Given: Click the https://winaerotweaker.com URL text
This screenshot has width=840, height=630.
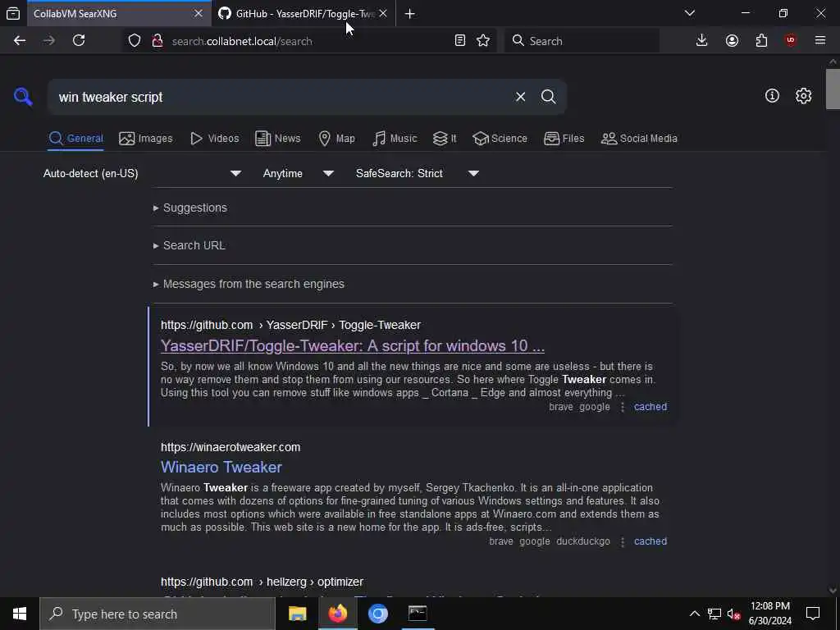Looking at the screenshot, I should point(231,447).
